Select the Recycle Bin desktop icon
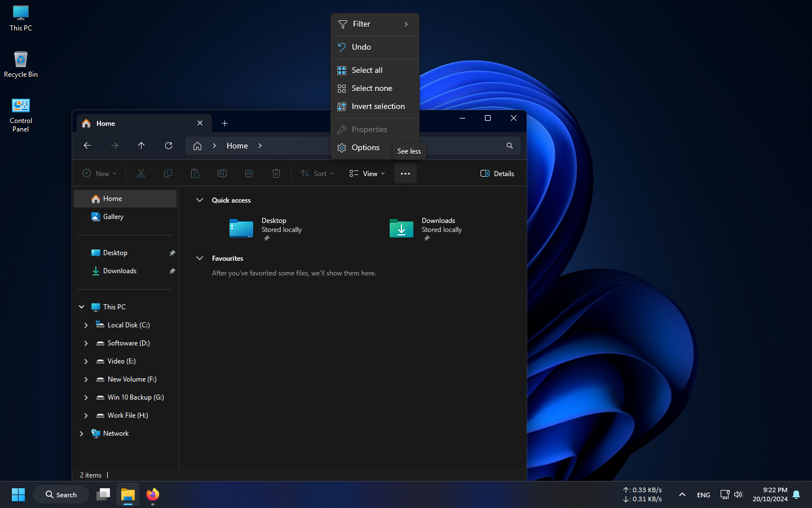The height and width of the screenshot is (508, 812). (21, 64)
